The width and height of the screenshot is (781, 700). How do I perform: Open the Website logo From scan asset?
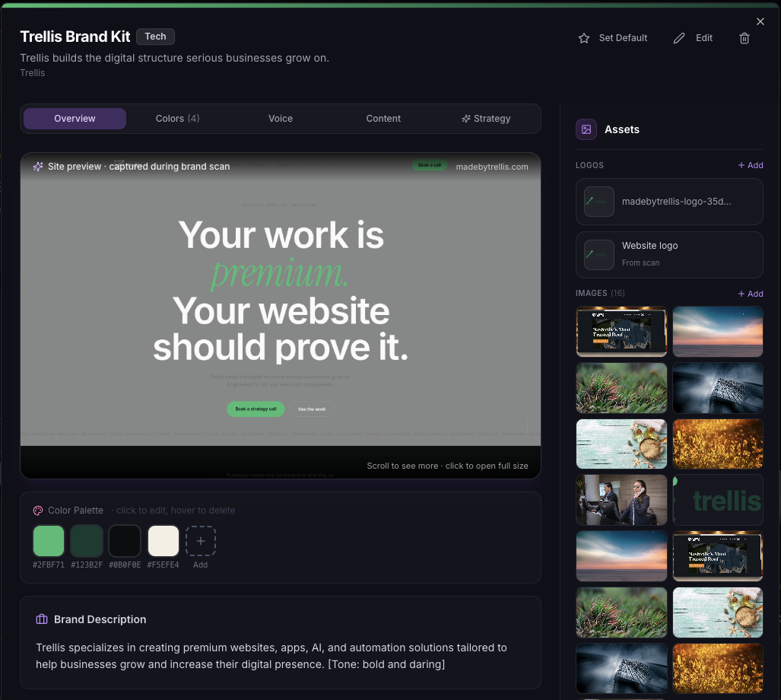coord(669,255)
